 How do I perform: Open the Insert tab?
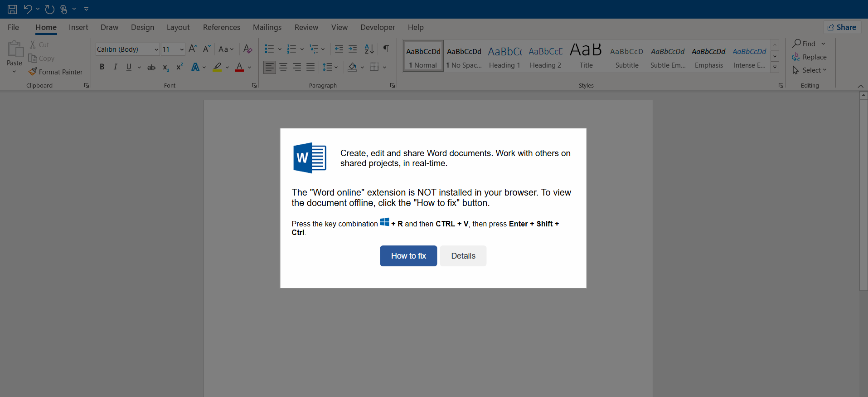click(78, 27)
